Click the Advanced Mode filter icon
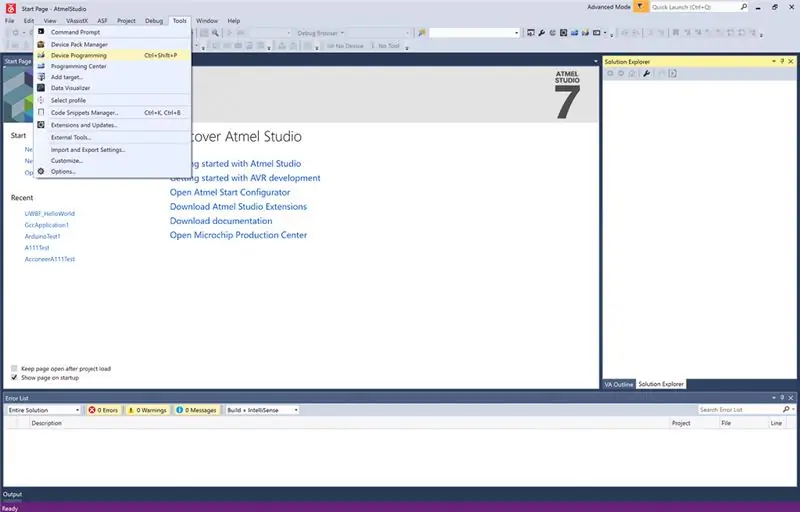The image size is (800, 512). [640, 7]
